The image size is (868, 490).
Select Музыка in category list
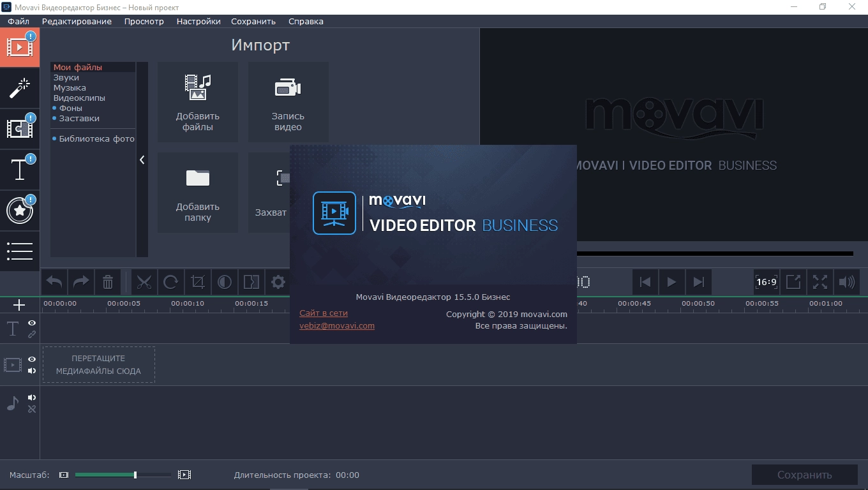70,87
